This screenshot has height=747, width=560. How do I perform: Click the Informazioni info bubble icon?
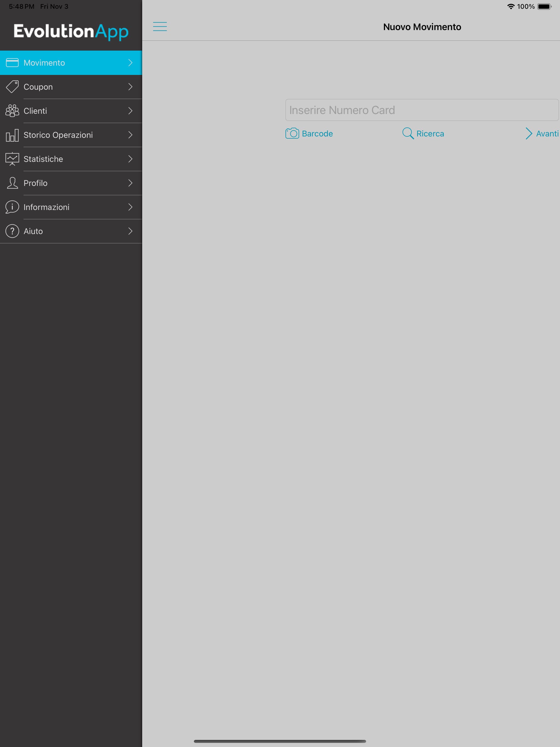tap(12, 207)
